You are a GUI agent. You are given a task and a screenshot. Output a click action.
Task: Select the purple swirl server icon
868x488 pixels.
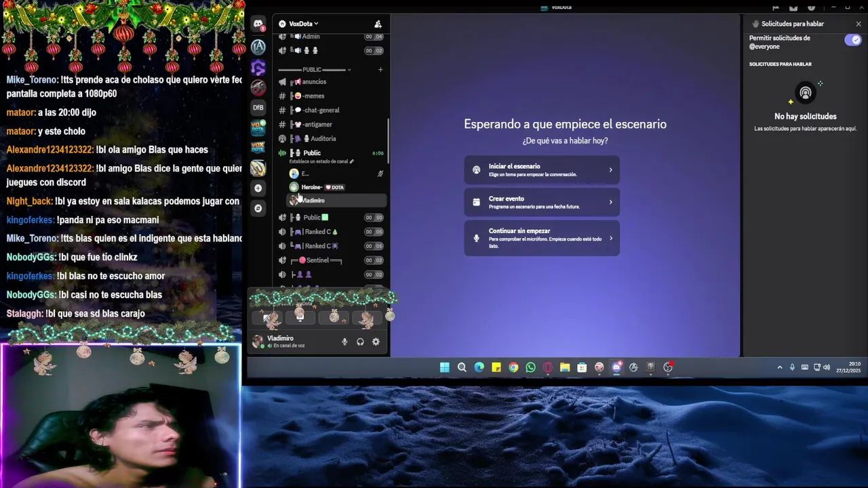(x=258, y=67)
